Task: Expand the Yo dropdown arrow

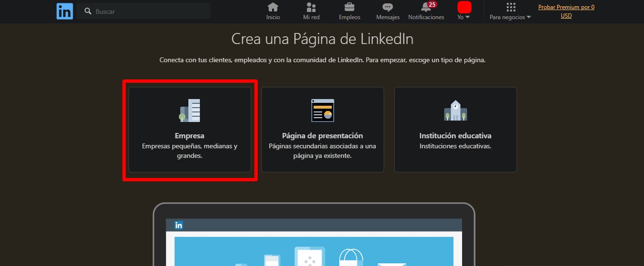Action: (x=468, y=17)
